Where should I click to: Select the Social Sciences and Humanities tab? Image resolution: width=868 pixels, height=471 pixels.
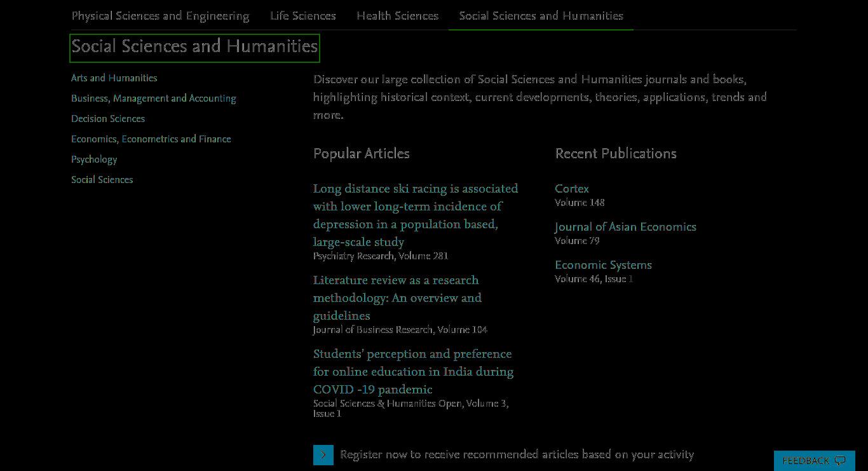pos(541,16)
